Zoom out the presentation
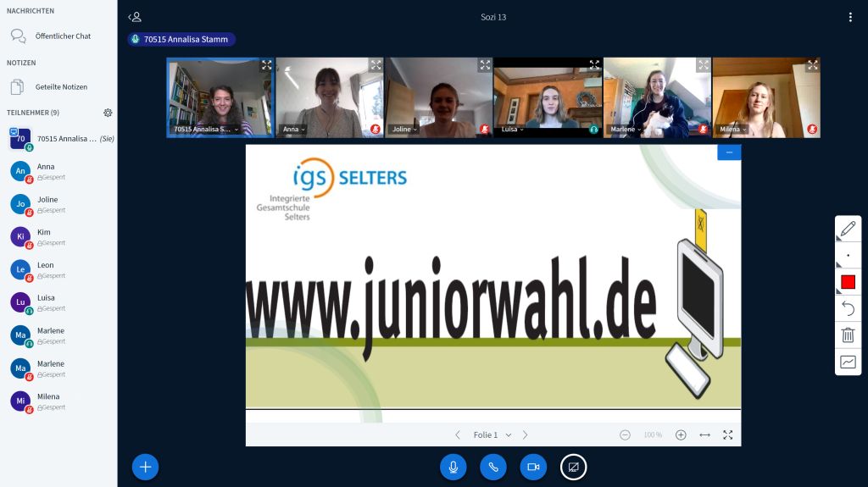This screenshot has width=868, height=487. (x=625, y=435)
